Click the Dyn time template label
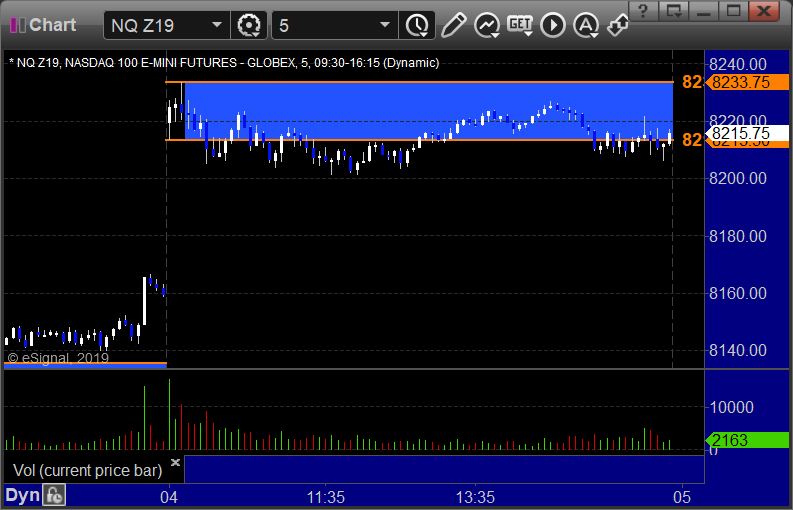This screenshot has width=793, height=510. point(22,495)
